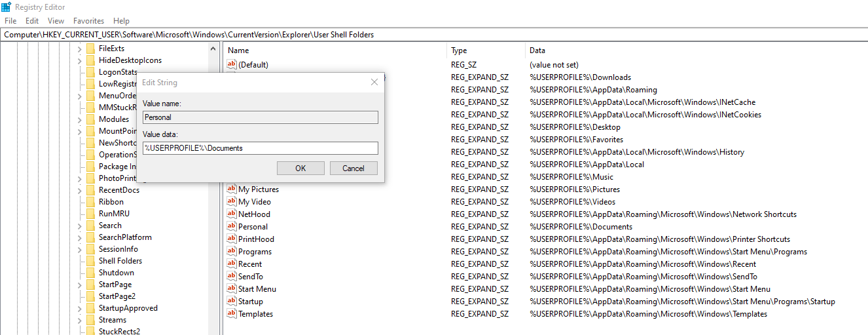Close the Edit String dialog
The width and height of the screenshot is (868, 335).
pos(374,83)
